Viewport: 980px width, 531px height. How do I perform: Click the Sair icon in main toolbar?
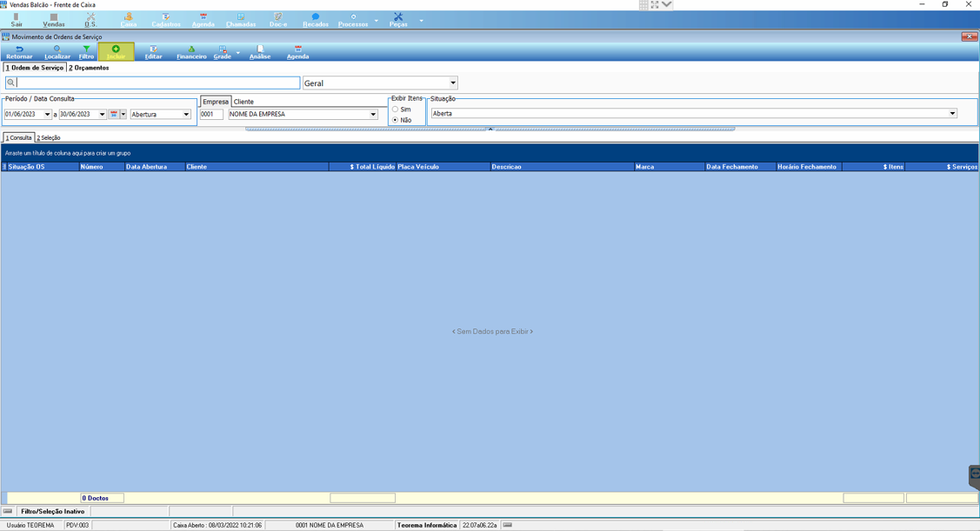[x=17, y=20]
